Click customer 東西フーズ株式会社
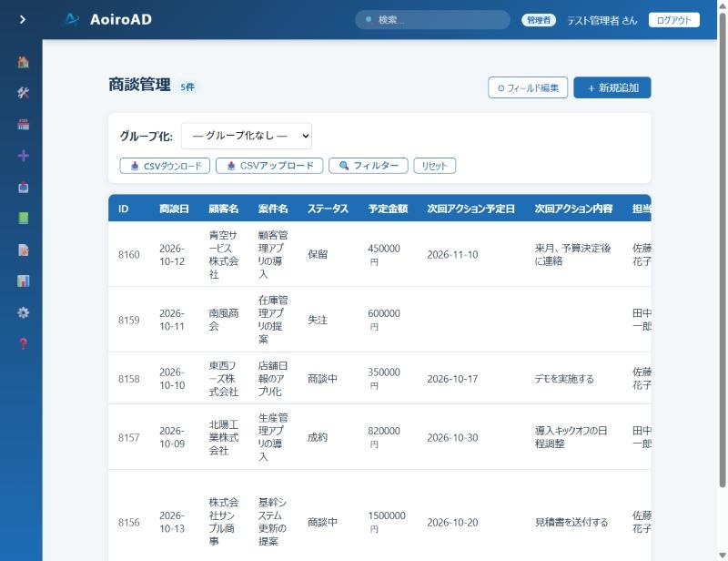The height and width of the screenshot is (561, 728). 224,379
